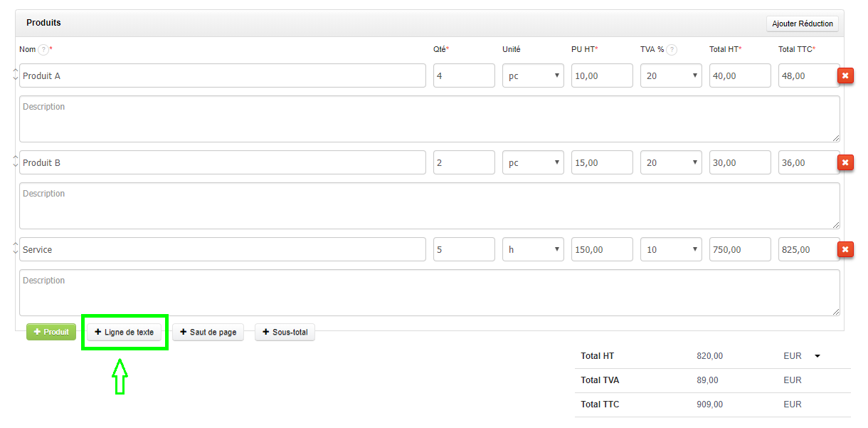868x428 pixels.
Task: Open unit dropdown showing h for Service
Action: point(533,250)
